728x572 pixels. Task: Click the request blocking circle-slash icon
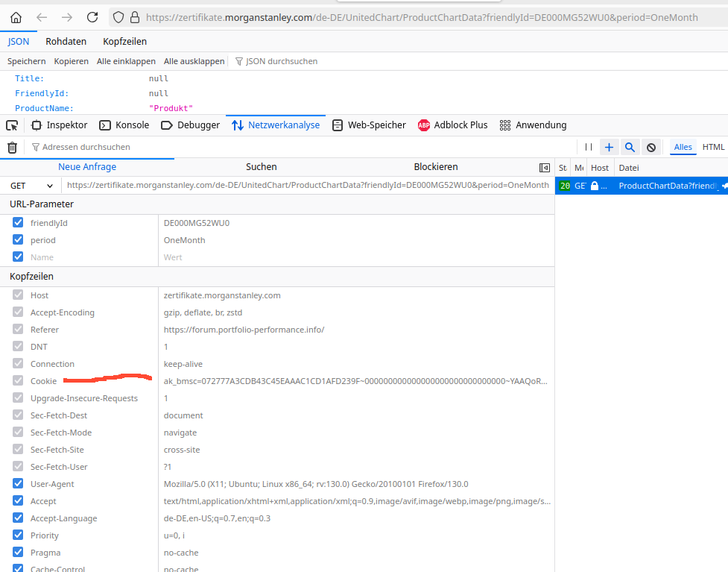[x=651, y=148]
